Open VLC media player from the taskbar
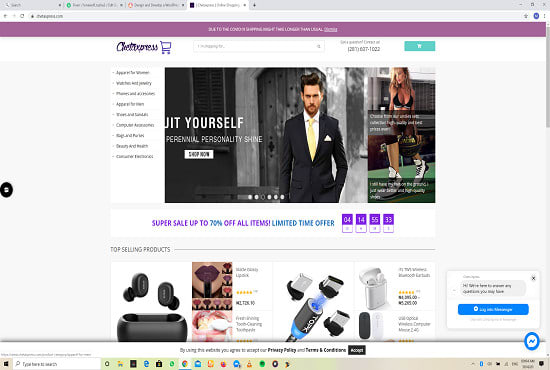The image size is (550, 370). (249, 364)
